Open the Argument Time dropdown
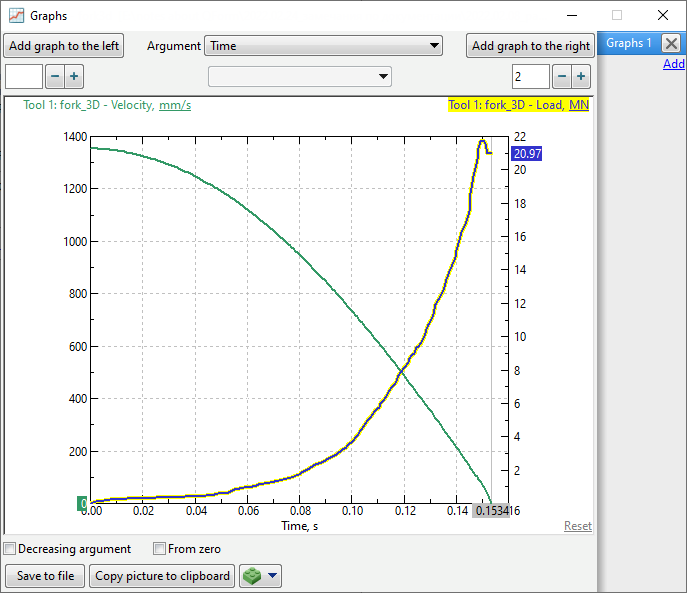Viewport: 687px width, 593px height. (x=323, y=45)
